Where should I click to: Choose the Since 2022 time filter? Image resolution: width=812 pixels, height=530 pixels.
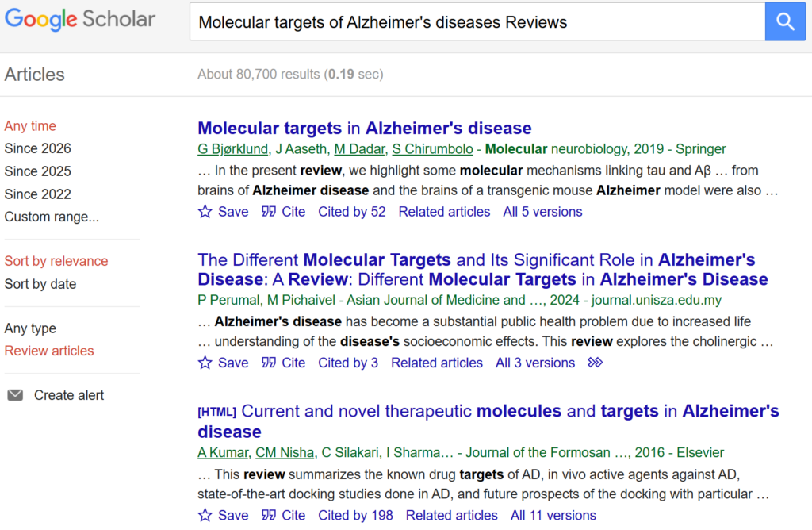coord(37,194)
